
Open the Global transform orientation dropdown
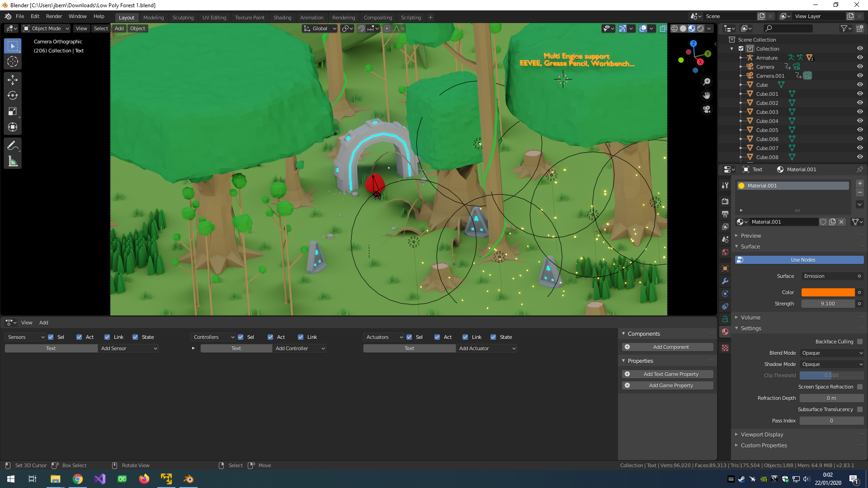click(320, 28)
